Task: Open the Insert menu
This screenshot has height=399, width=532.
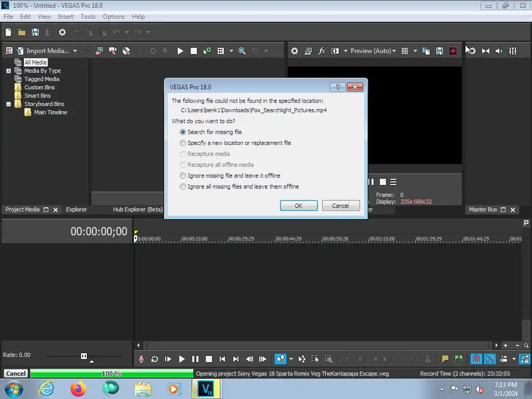Action: pyautogui.click(x=65, y=17)
